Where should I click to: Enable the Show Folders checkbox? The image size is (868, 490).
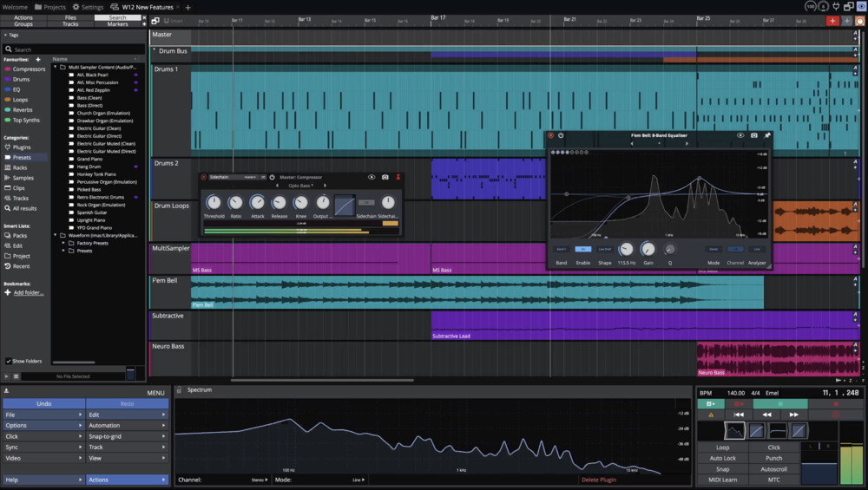point(9,361)
